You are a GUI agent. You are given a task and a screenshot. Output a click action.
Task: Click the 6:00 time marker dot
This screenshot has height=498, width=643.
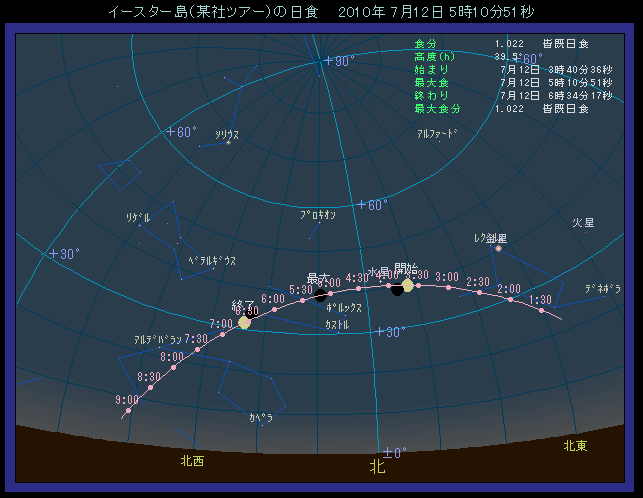click(x=273, y=309)
